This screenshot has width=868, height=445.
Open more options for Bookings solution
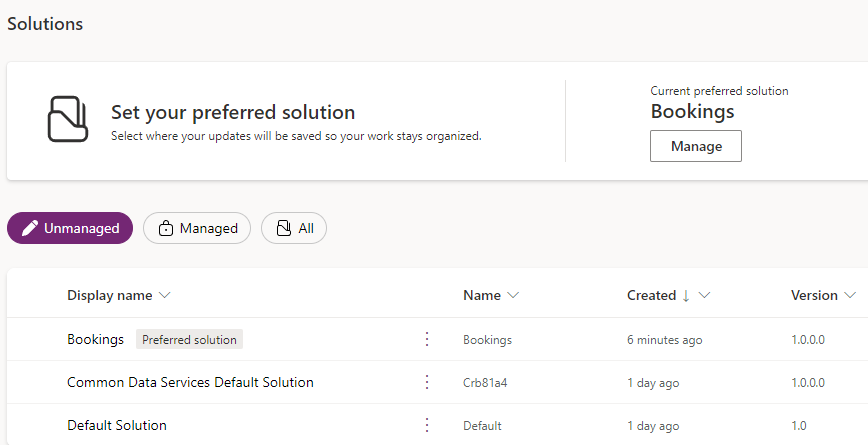pos(427,339)
